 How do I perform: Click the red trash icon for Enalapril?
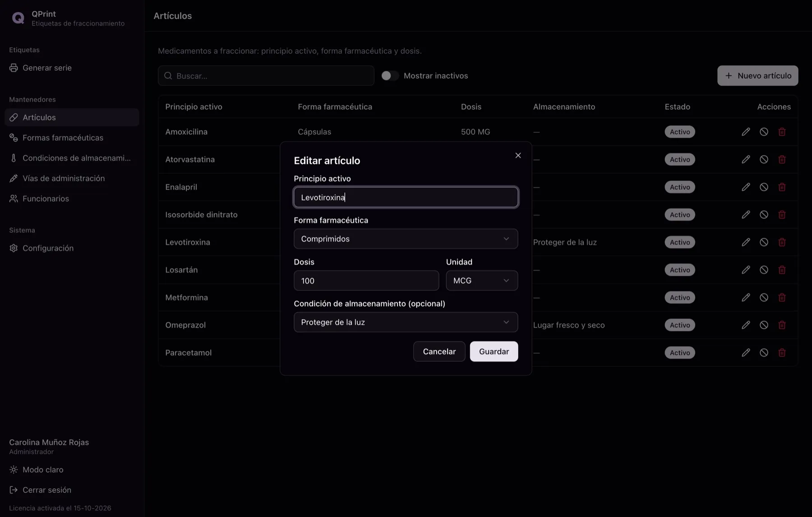(x=782, y=187)
